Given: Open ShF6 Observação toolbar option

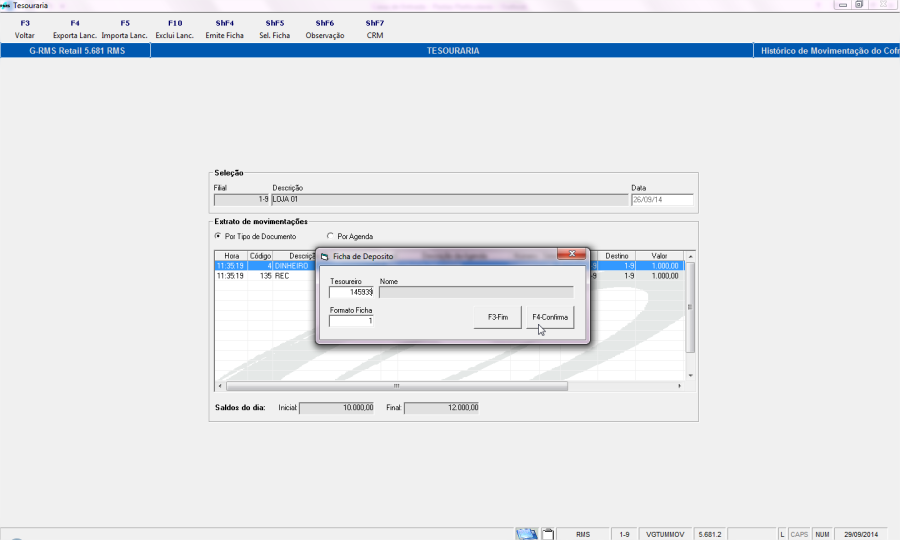Looking at the screenshot, I should click(x=325, y=29).
